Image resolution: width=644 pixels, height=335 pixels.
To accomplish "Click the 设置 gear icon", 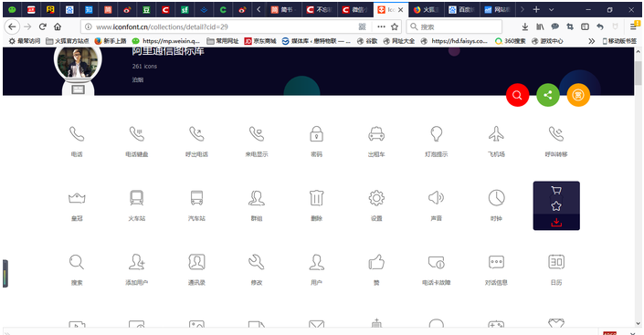I will tap(376, 198).
